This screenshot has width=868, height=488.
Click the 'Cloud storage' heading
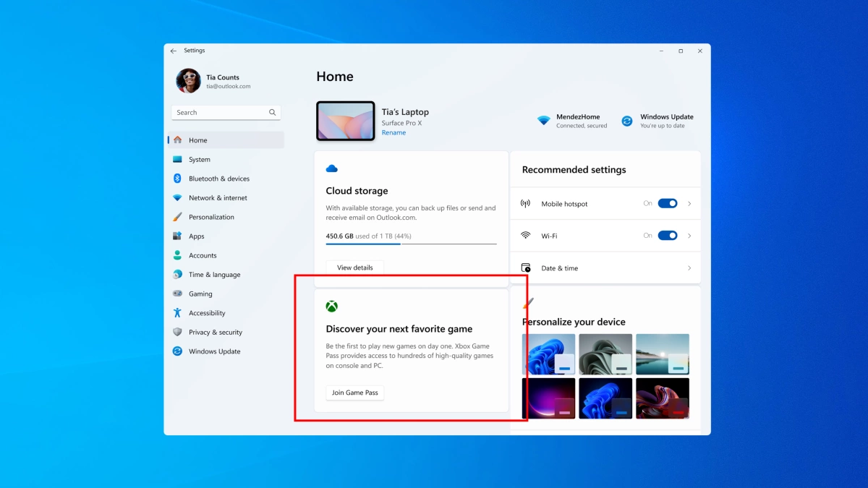click(x=357, y=191)
